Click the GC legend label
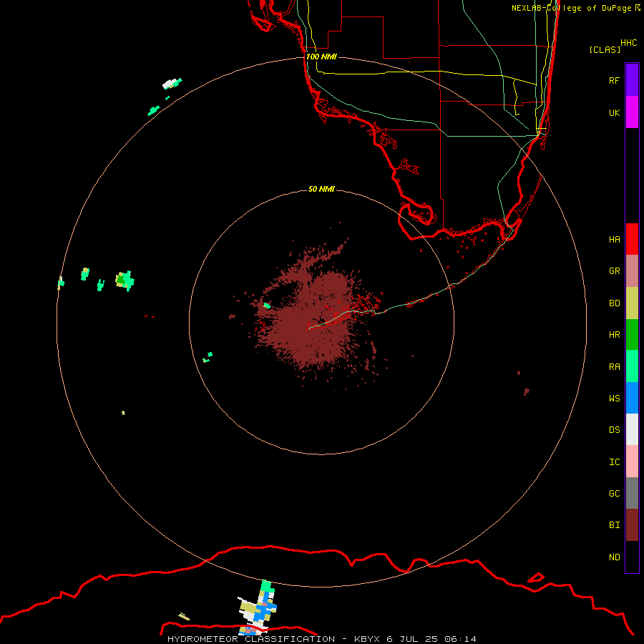This screenshot has width=644, height=644. click(614, 494)
